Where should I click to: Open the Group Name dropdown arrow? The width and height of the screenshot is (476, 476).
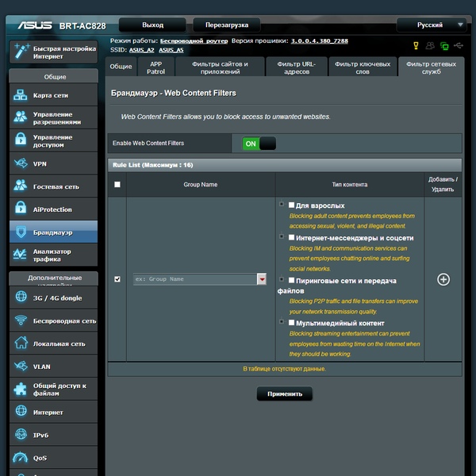[x=262, y=279]
